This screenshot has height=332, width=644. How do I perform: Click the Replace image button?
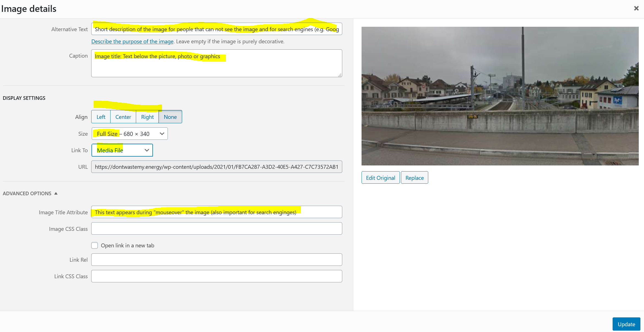(414, 178)
